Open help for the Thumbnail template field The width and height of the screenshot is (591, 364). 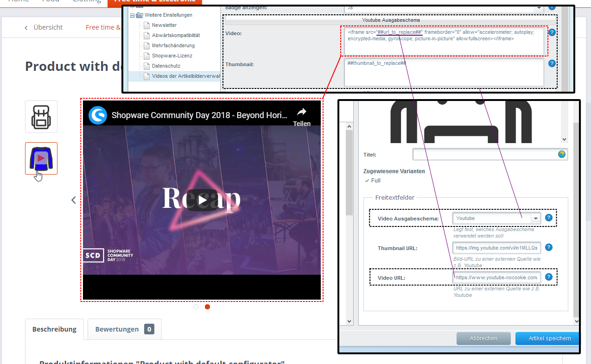point(552,63)
